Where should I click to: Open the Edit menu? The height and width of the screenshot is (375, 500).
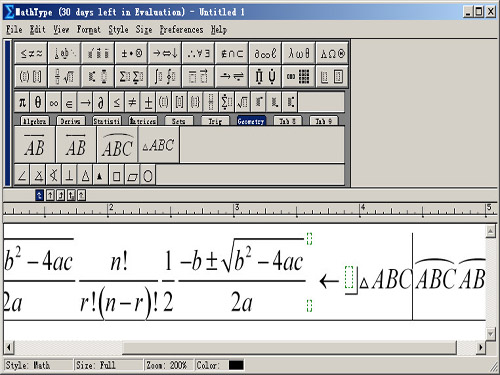[37, 30]
